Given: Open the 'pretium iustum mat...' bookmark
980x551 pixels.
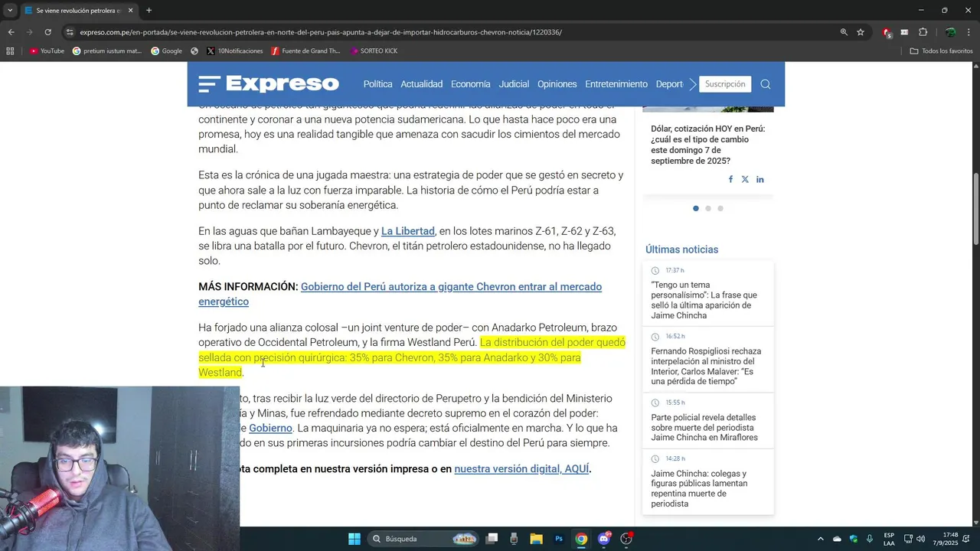Looking at the screenshot, I should click(x=107, y=51).
